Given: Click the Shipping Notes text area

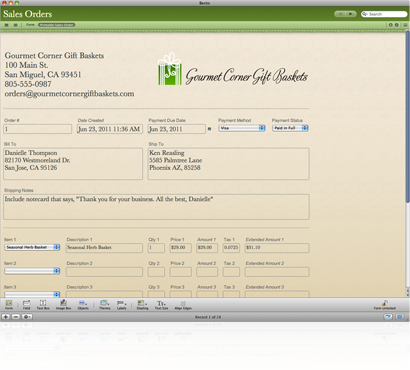Looking at the screenshot, I should click(156, 207).
